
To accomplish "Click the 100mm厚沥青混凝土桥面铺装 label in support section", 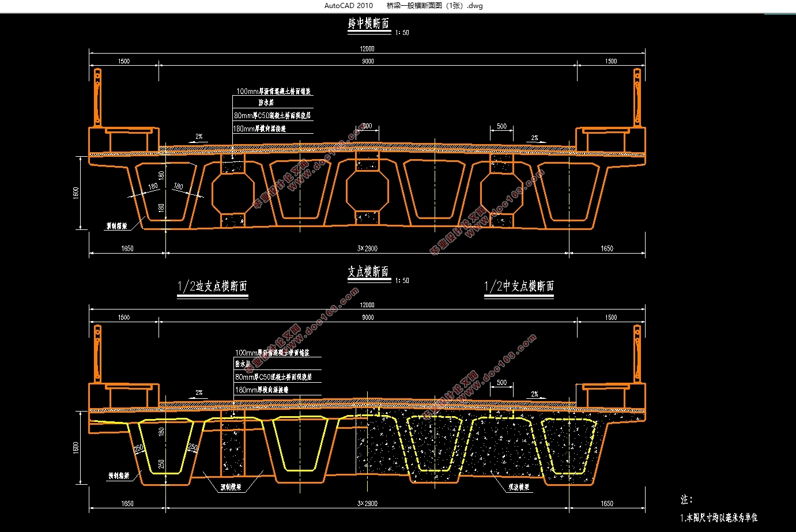I will pos(272,352).
